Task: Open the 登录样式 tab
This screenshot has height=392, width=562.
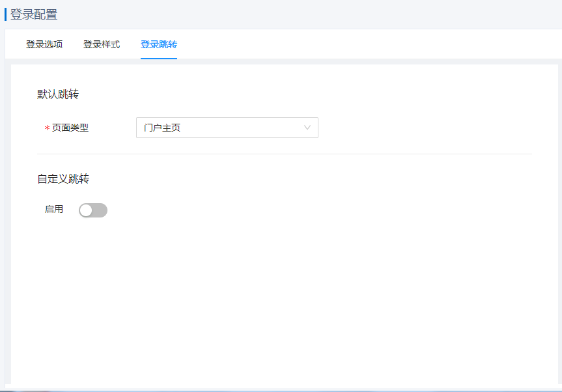Action: point(101,45)
